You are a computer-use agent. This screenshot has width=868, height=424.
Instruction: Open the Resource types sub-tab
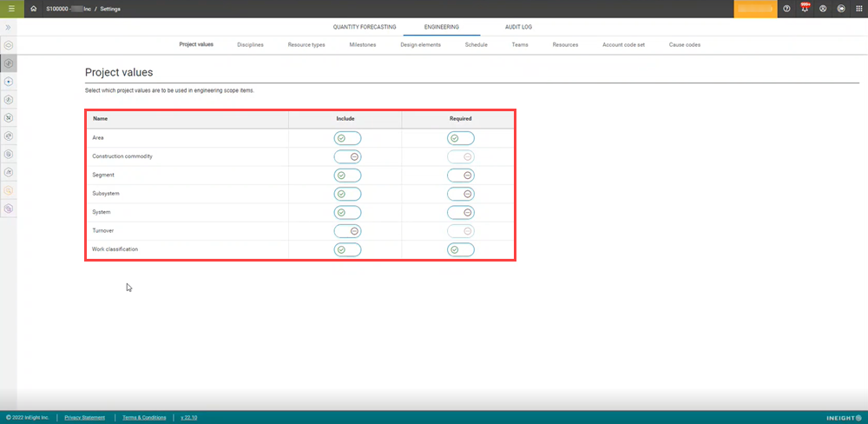coord(306,45)
